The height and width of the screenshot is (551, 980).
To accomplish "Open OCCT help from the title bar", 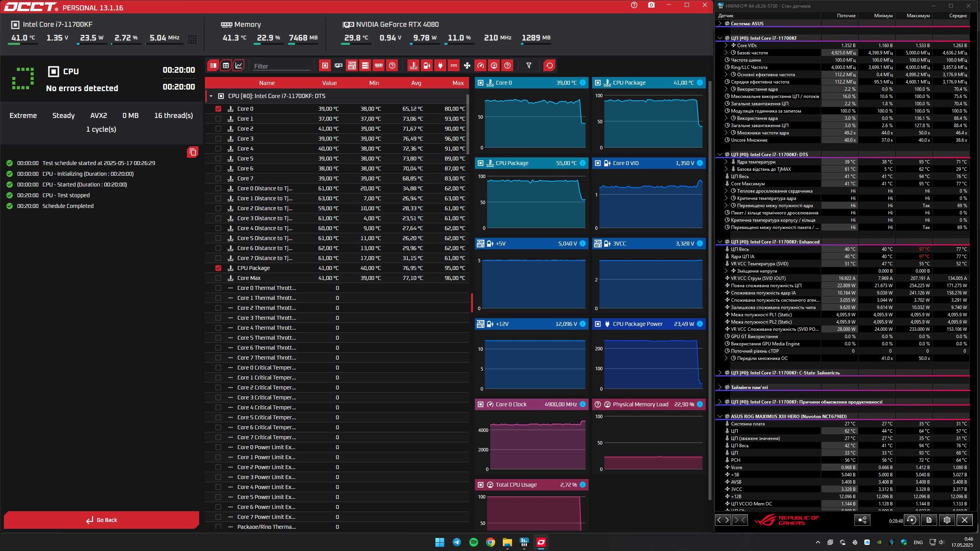I will pos(634,5).
